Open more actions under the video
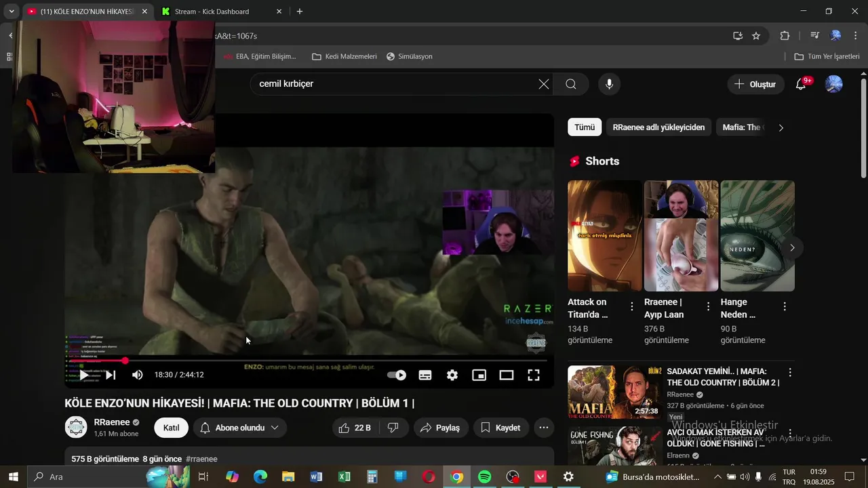This screenshot has height=488, width=868. click(544, 428)
